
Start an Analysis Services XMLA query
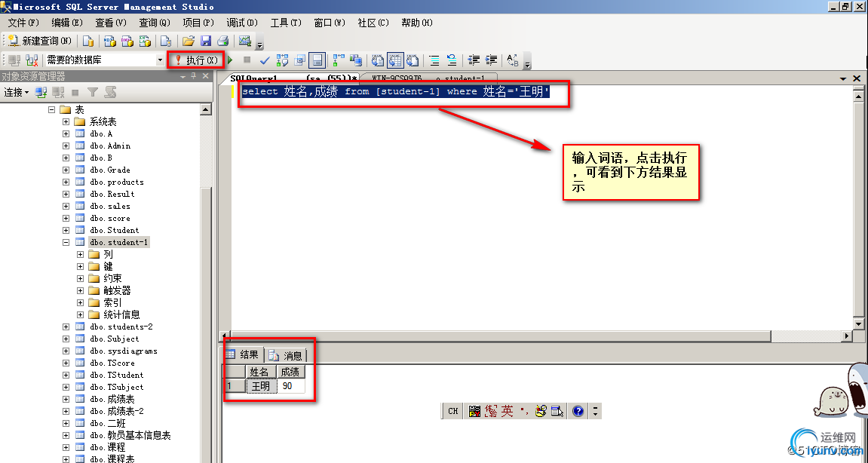145,41
